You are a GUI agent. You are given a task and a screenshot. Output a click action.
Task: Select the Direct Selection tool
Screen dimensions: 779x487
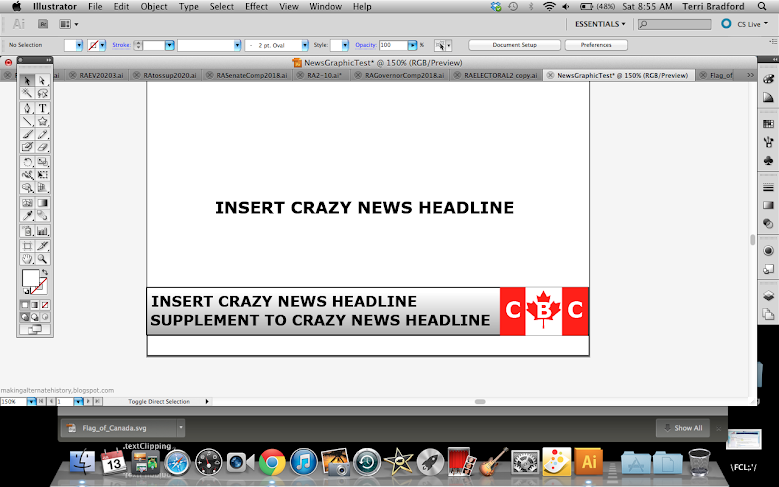[42, 81]
